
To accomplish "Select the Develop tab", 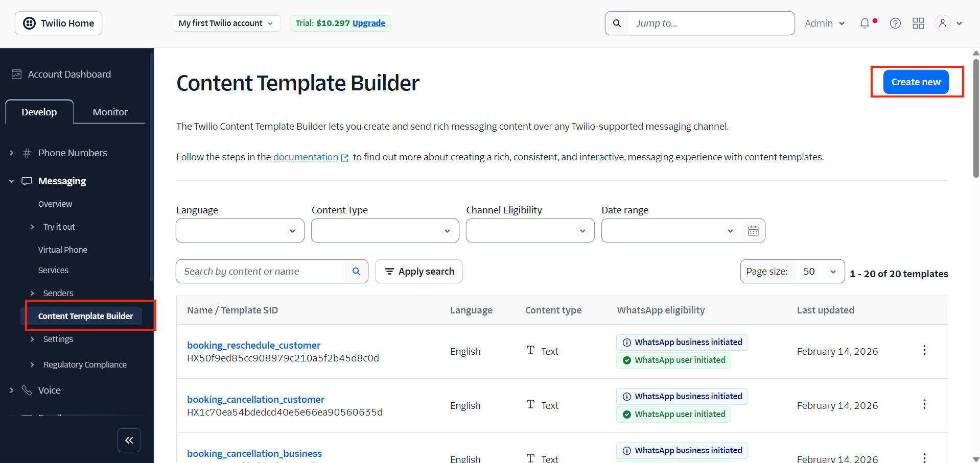I will point(39,111).
